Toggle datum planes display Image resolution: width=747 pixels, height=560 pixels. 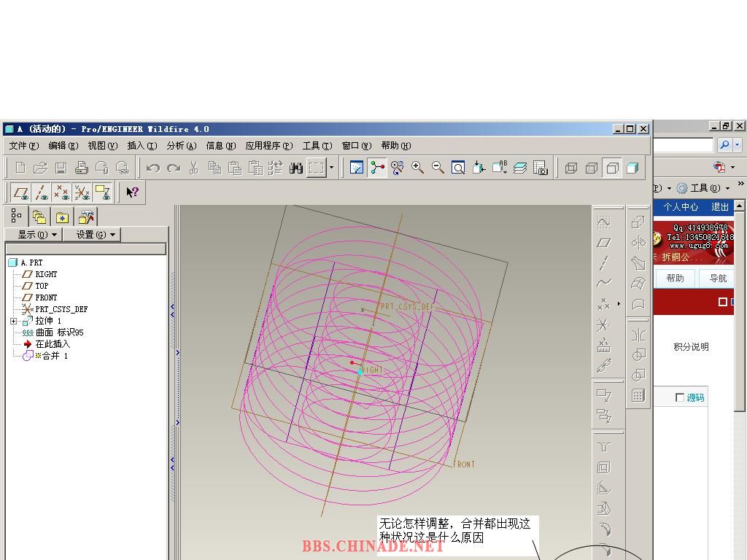[21, 192]
